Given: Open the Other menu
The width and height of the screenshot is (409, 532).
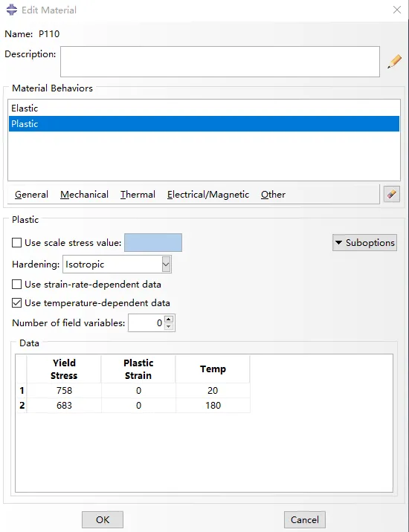Looking at the screenshot, I should [273, 195].
